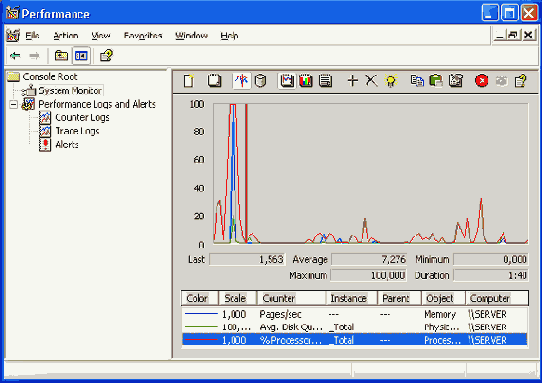Click the Parent column header

(x=399, y=298)
